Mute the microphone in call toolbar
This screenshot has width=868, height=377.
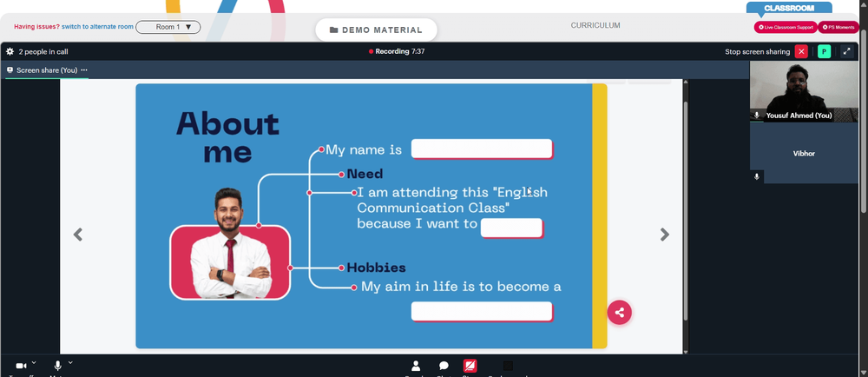(57, 366)
